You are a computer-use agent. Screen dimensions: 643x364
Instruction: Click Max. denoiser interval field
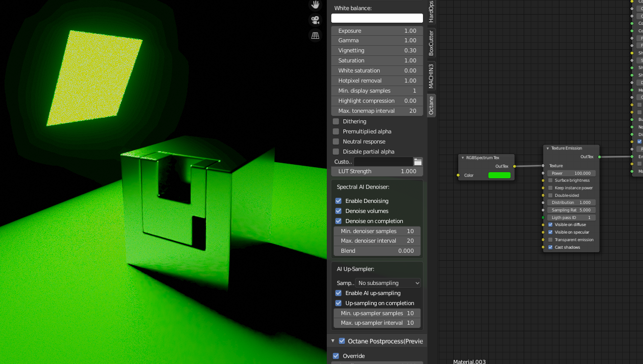click(377, 241)
